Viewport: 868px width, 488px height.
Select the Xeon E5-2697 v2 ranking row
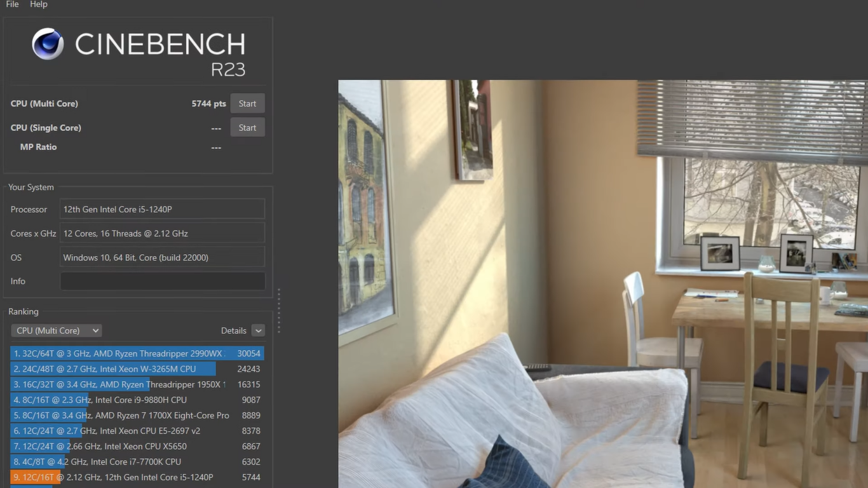pos(137,431)
